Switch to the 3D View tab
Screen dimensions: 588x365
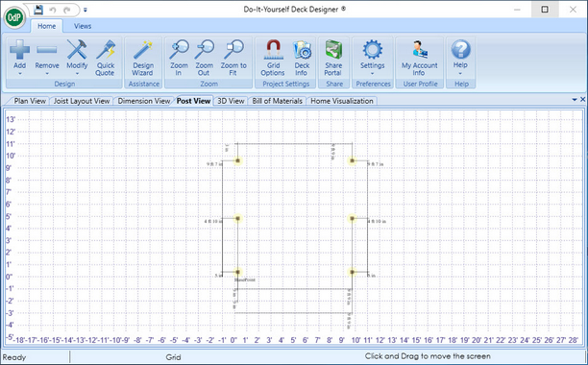tap(231, 101)
